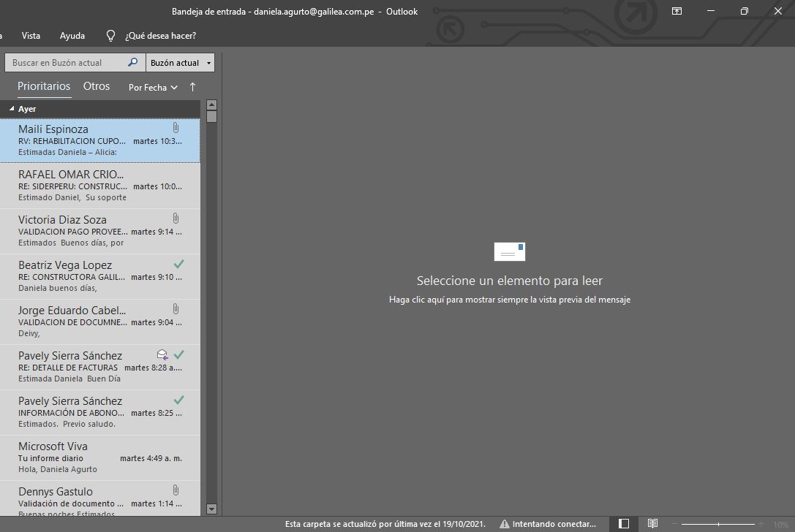Toggle completed flag on Beatriz Vega Lopez email
The height and width of the screenshot is (532, 795).
coord(178,264)
